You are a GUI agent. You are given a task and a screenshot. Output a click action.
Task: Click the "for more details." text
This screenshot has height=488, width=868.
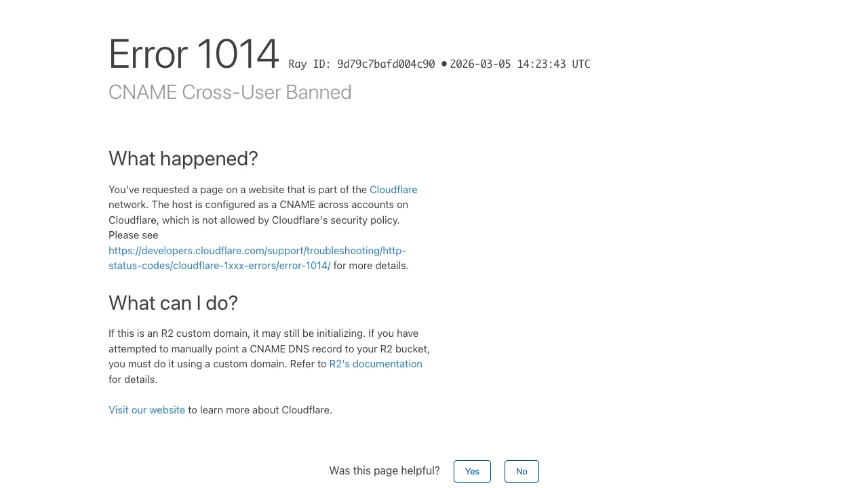pos(371,266)
